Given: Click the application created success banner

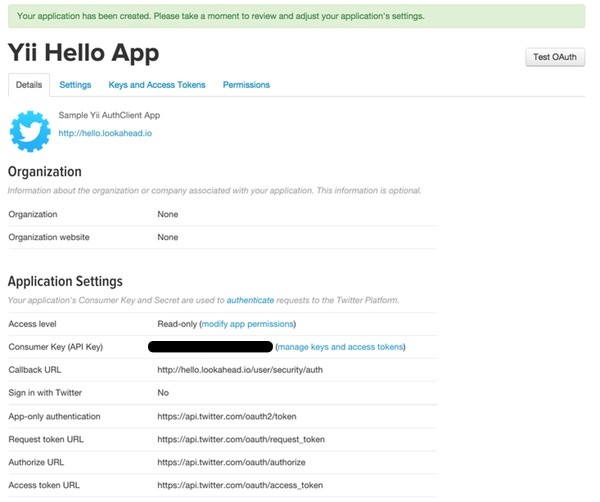Looking at the screenshot, I should point(297,16).
